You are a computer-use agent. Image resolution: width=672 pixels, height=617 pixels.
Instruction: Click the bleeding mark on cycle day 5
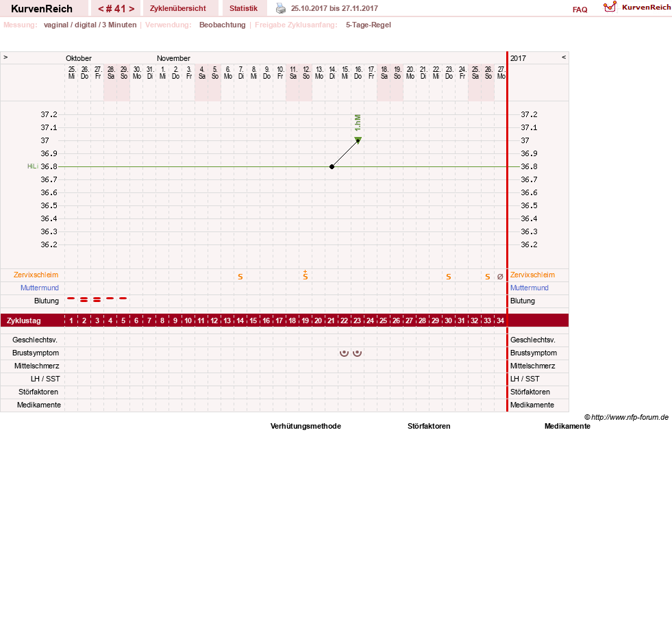(x=123, y=298)
